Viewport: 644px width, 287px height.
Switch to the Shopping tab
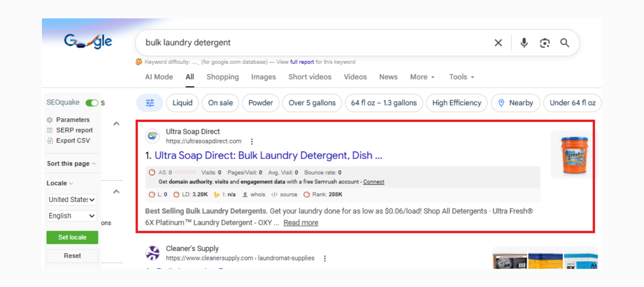pyautogui.click(x=223, y=77)
